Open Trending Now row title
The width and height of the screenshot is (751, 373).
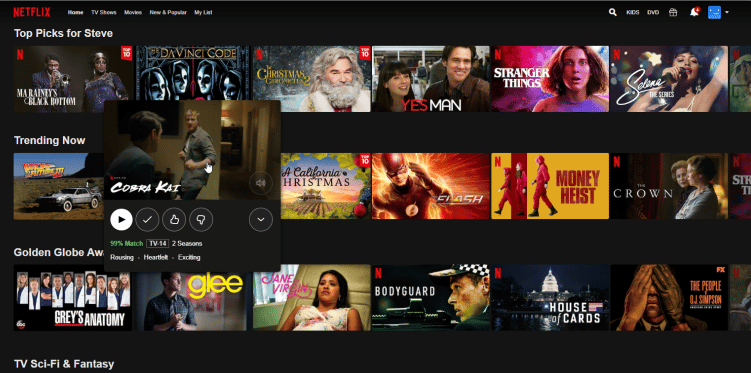pos(49,140)
